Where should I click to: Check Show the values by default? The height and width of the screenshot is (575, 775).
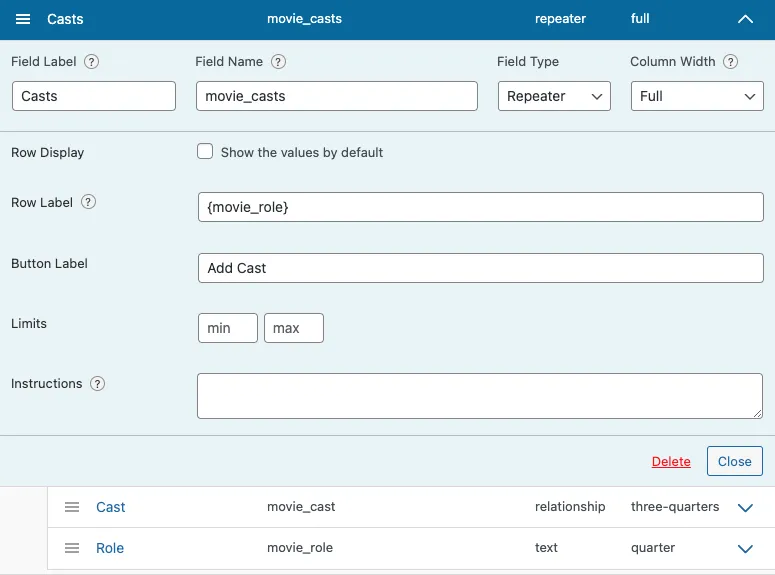tap(205, 151)
